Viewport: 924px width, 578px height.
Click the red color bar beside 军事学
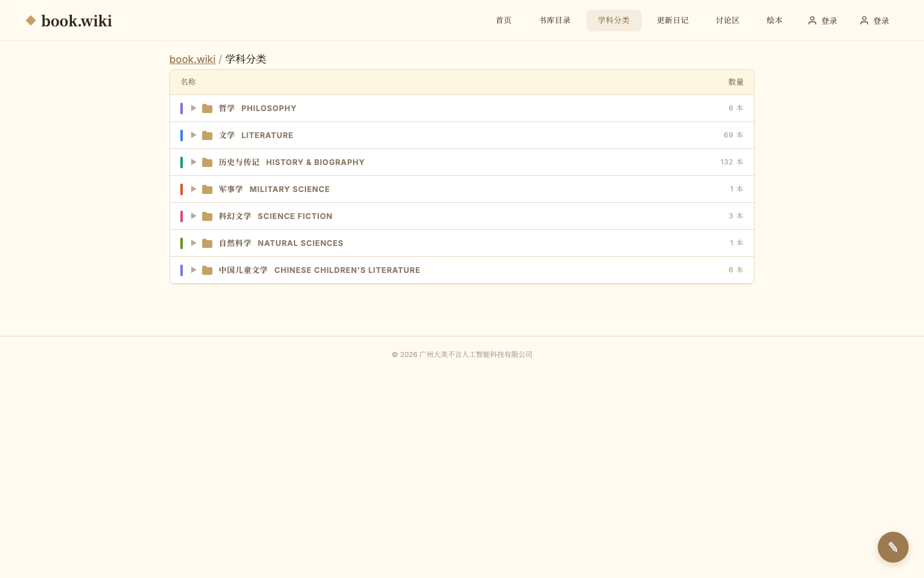(182, 189)
